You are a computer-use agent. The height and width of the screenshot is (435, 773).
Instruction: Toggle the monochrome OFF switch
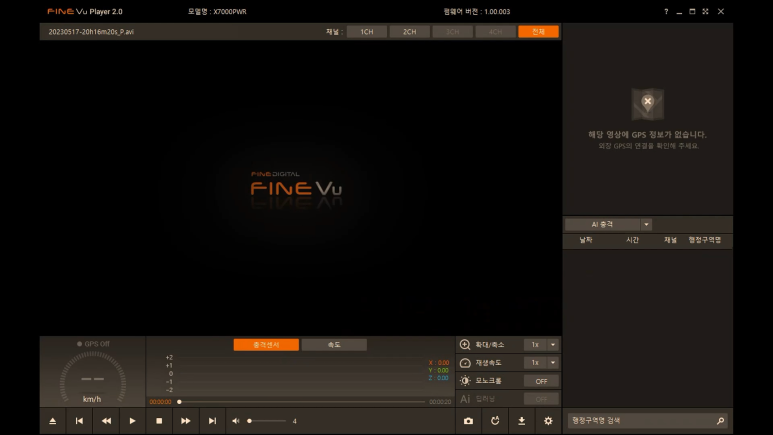pyautogui.click(x=541, y=381)
